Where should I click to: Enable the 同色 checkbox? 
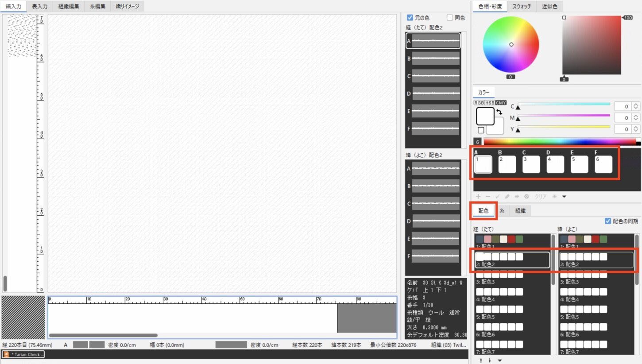pos(450,18)
